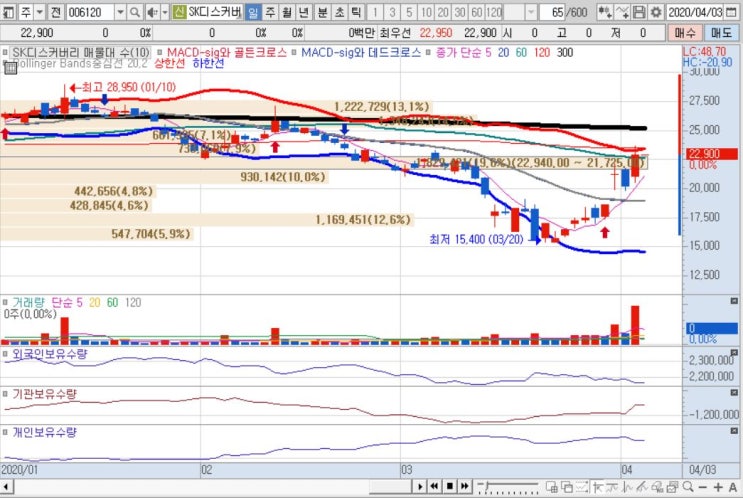The height and width of the screenshot is (498, 743).
Task: Click the chart grid table icon
Action: click(x=10, y=68)
